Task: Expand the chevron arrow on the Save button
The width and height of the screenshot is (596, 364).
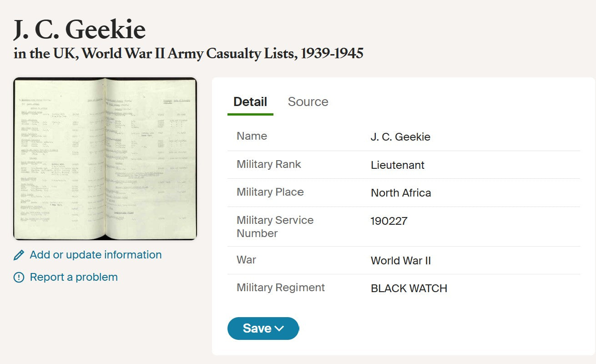Action: [279, 329]
